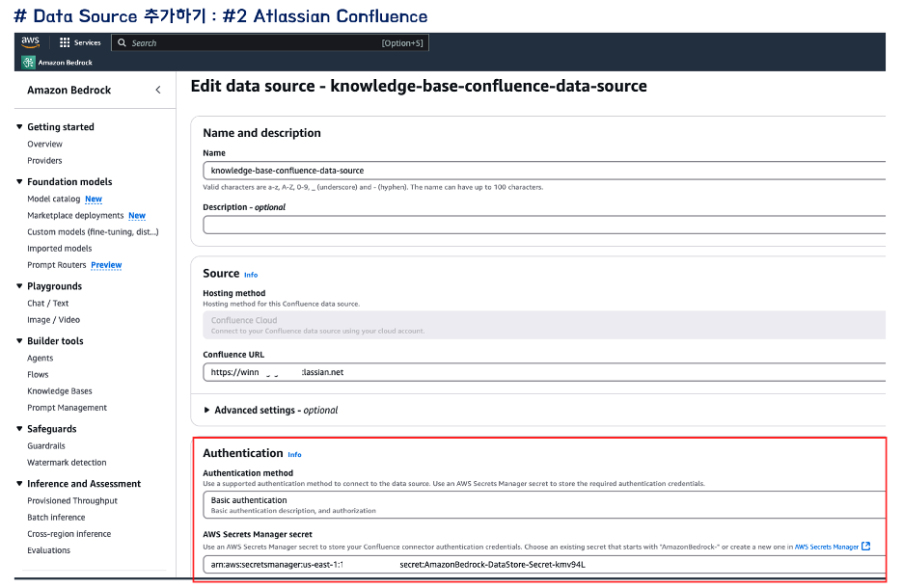Go to Agents page
The image size is (903, 588).
pyautogui.click(x=41, y=358)
